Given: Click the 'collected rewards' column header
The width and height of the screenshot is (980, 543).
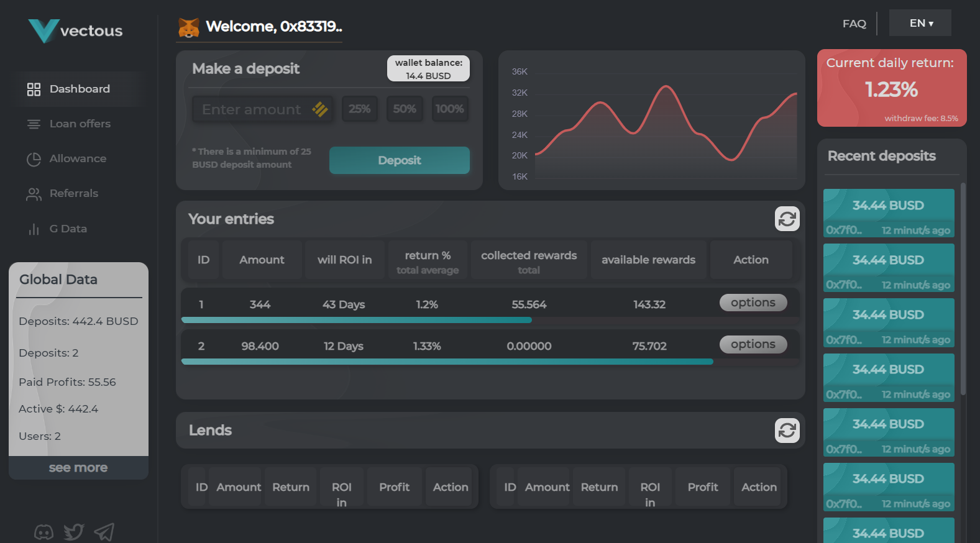Looking at the screenshot, I should 529,260.
